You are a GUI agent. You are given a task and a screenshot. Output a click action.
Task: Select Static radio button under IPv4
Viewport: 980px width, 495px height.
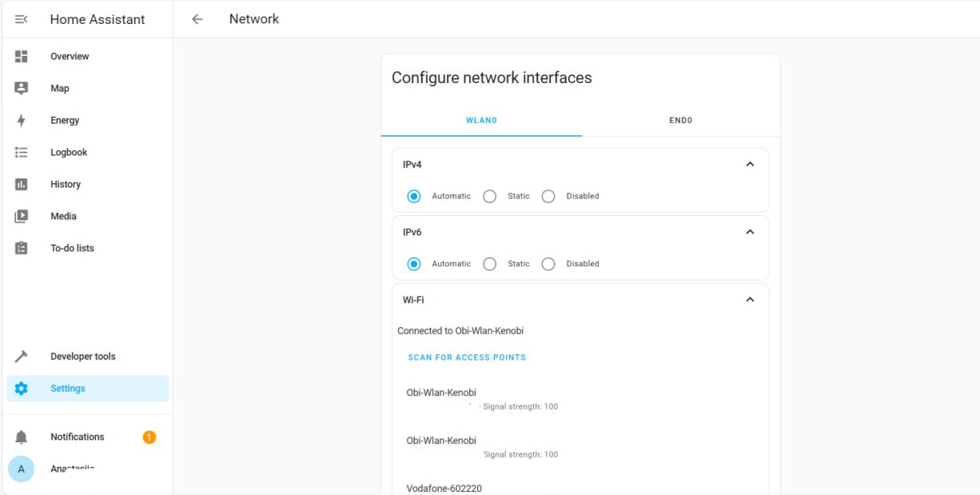pyautogui.click(x=490, y=197)
